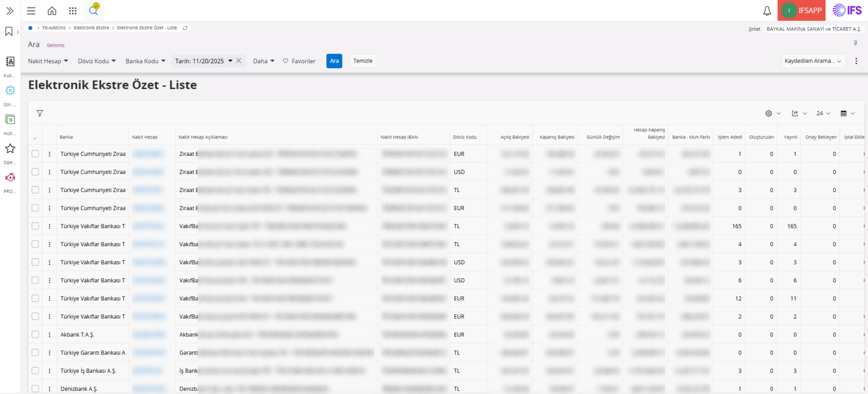Pin the search panel
The image size is (868, 394).
(x=855, y=43)
